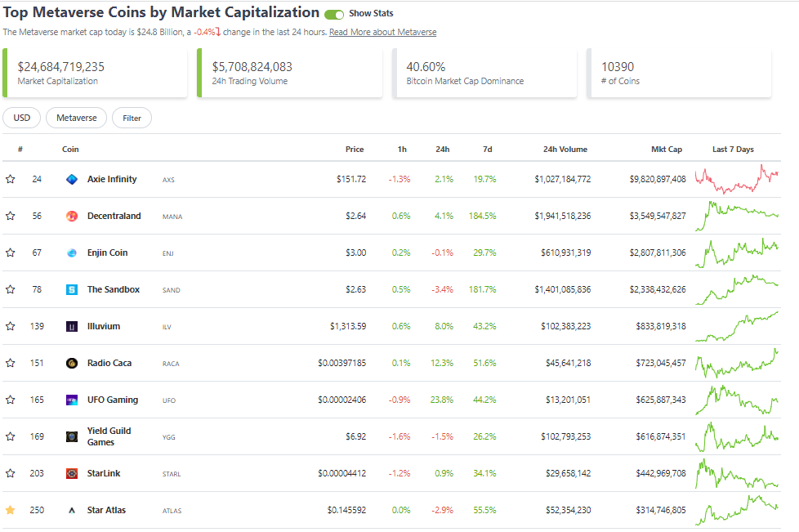Image resolution: width=799 pixels, height=532 pixels.
Task: Toggle the UFO Gaming favorite star
Action: (10, 400)
